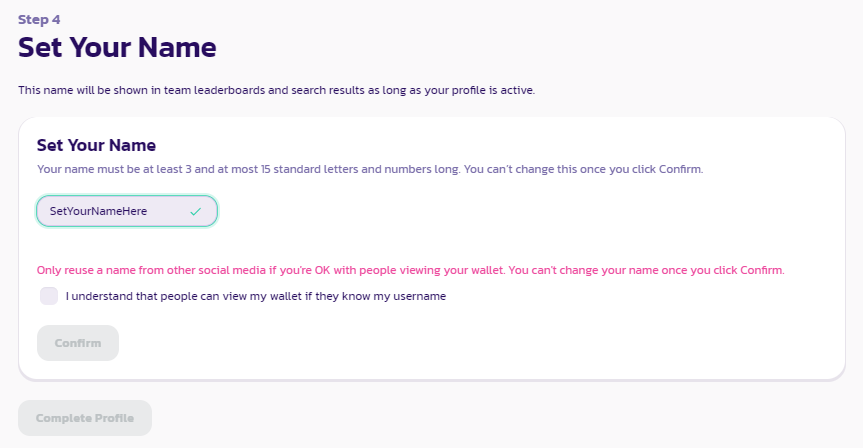Click the 'Set Your Name' card heading

[96, 145]
